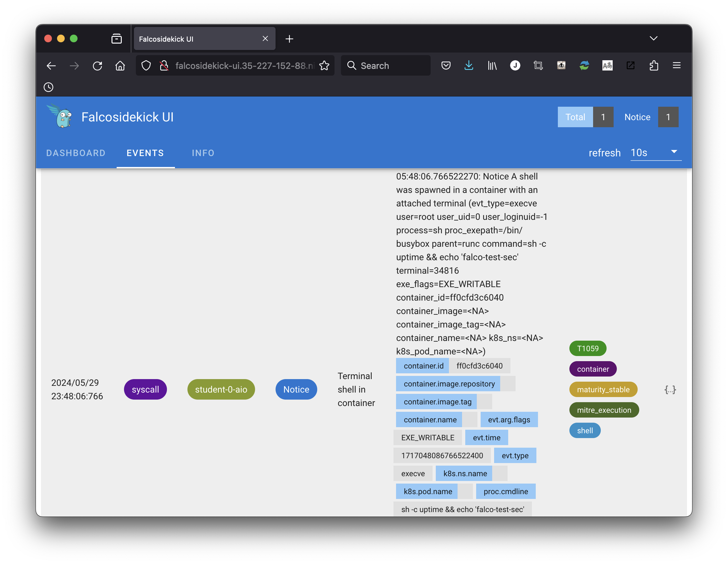The width and height of the screenshot is (728, 564).
Task: Click the Falcosidekick UI title text
Action: 127,117
